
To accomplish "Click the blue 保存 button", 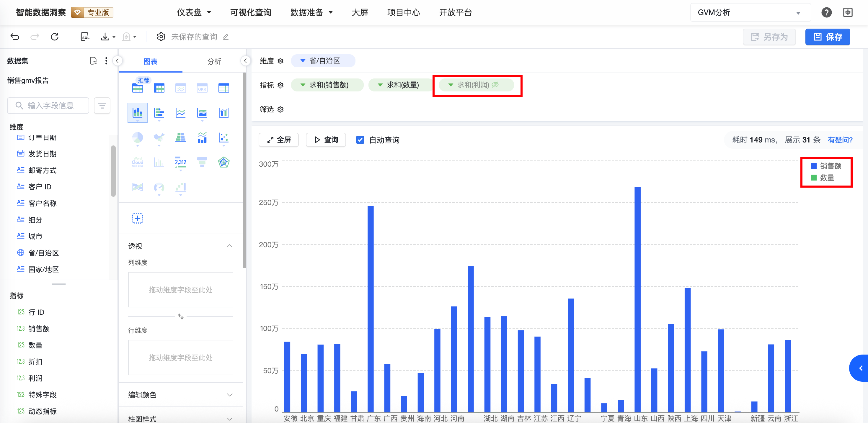I will click(x=827, y=37).
